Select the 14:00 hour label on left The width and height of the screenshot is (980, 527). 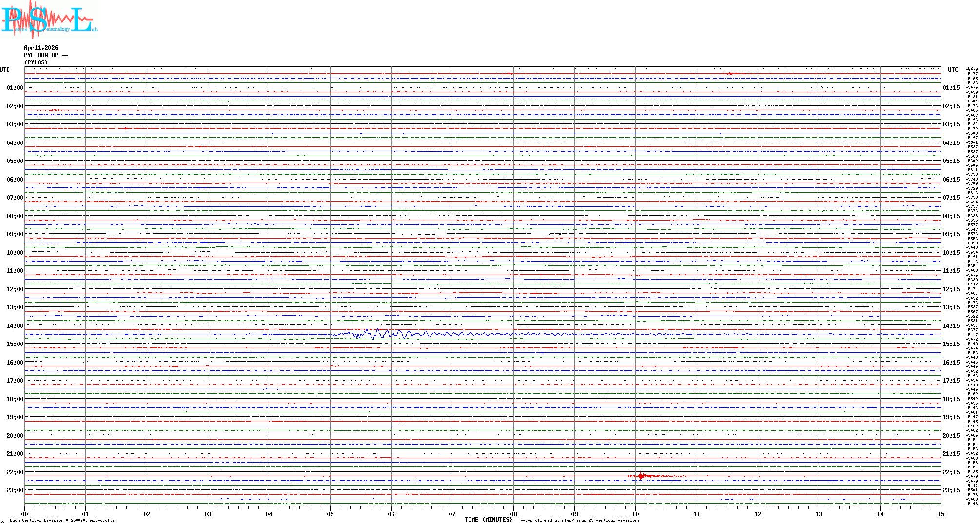15,326
